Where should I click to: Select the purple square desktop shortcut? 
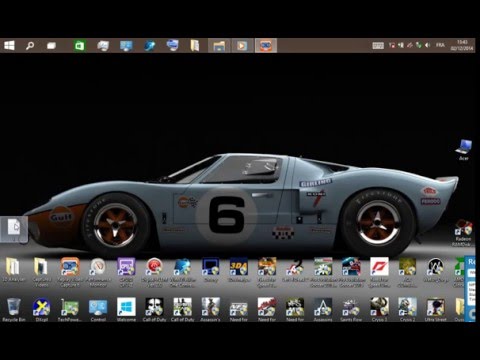pos(126,272)
